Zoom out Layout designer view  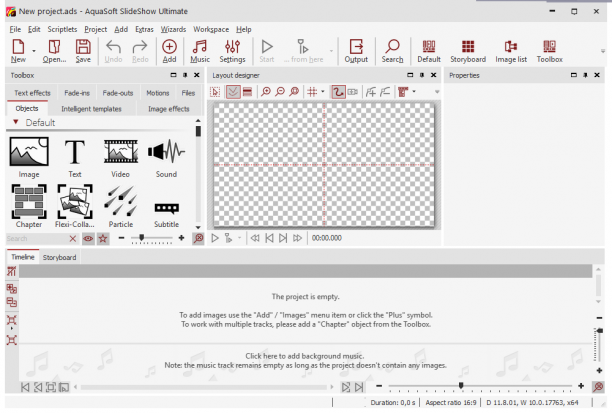(280, 92)
